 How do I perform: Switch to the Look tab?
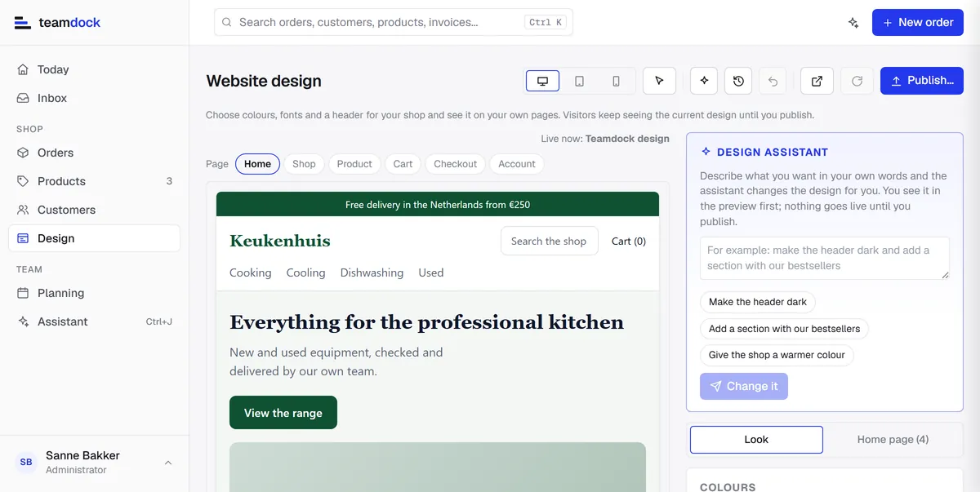pyautogui.click(x=756, y=439)
